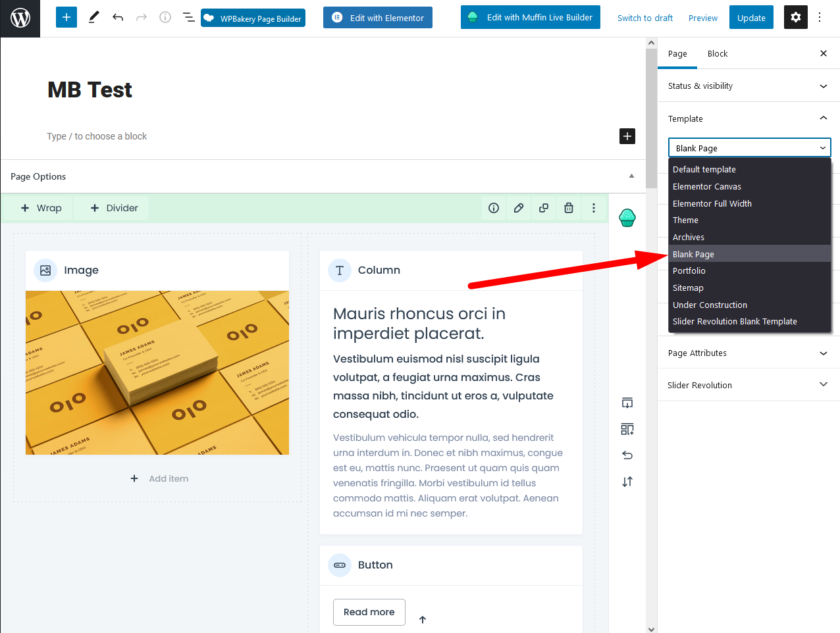Click Add item under the image
Image resolution: width=840 pixels, height=633 pixels.
tap(160, 478)
